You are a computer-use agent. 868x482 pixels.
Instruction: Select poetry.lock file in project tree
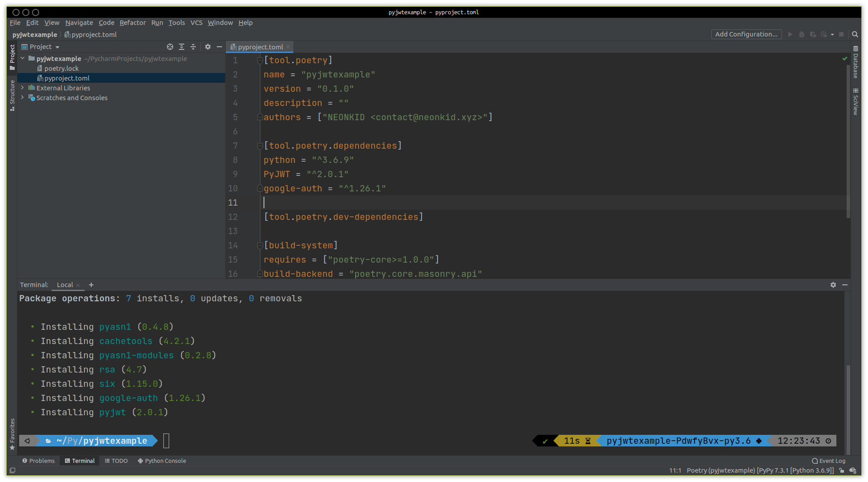tap(61, 69)
